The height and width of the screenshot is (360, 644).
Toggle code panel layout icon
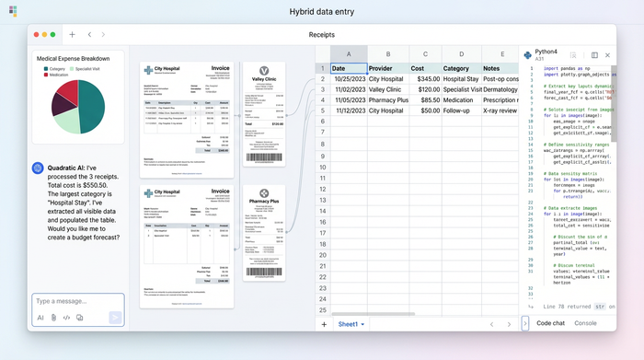(x=594, y=55)
